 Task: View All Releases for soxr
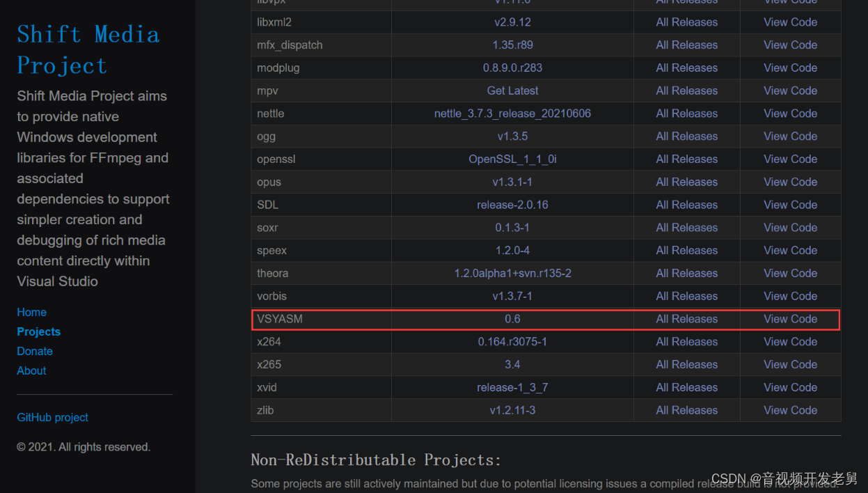pyautogui.click(x=687, y=228)
